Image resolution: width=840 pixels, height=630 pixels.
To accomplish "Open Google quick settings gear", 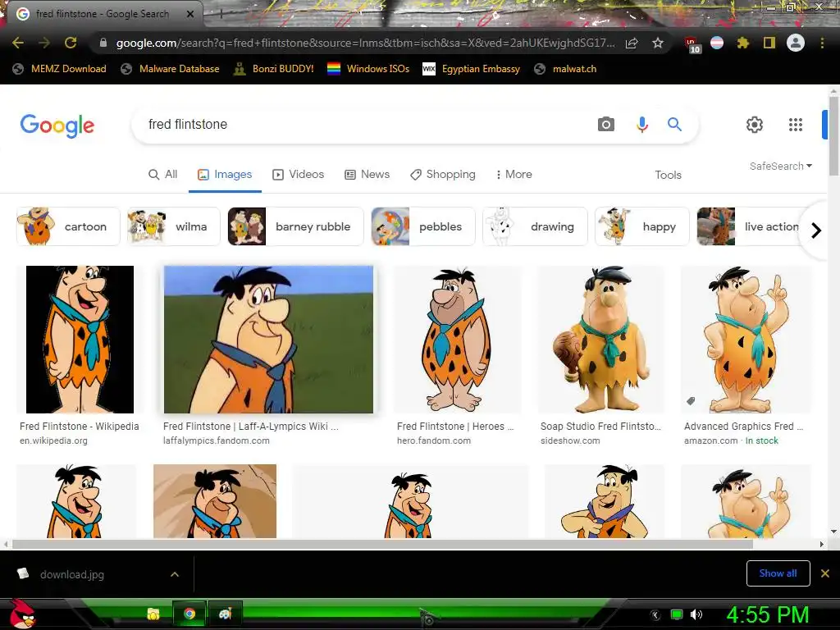I will 755,125.
